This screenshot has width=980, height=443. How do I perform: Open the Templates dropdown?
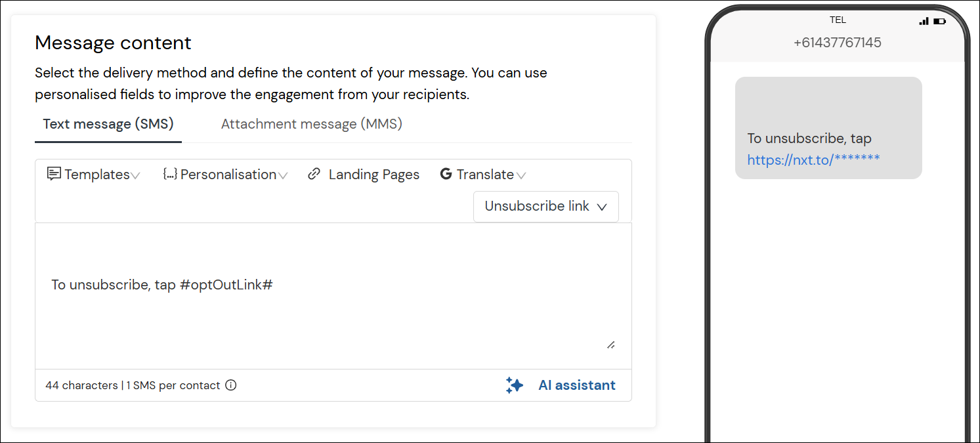[x=93, y=175]
